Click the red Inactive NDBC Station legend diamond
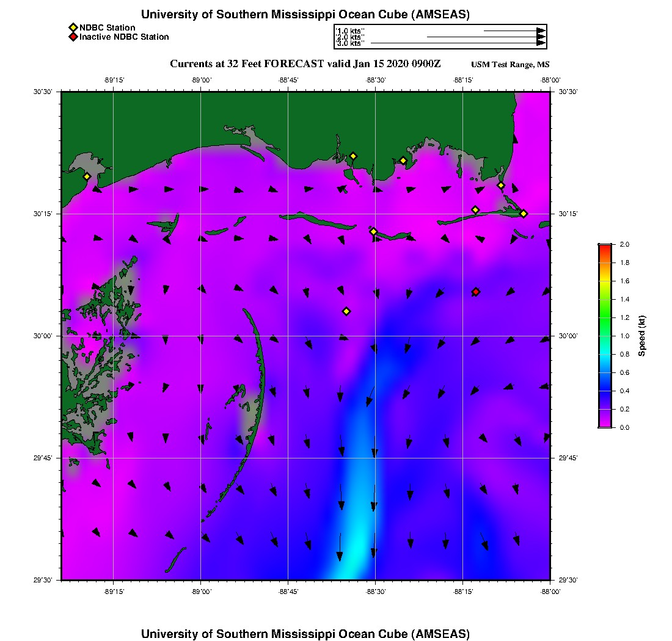The height and width of the screenshot is (641, 672). [73, 37]
